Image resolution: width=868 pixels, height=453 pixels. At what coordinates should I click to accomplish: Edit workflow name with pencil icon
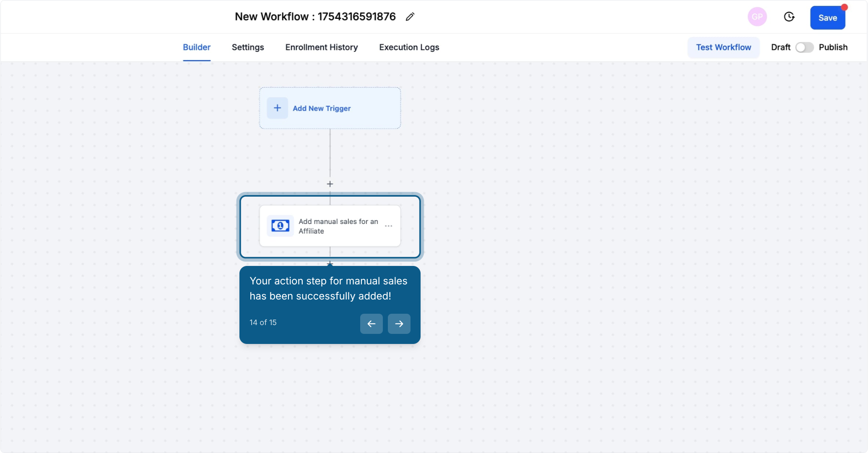point(410,17)
